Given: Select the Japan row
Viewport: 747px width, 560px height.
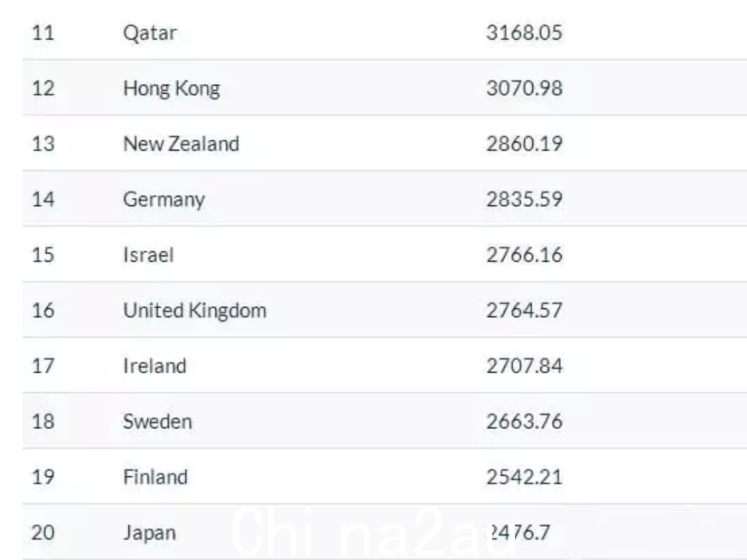Looking at the screenshot, I should click(385, 532).
